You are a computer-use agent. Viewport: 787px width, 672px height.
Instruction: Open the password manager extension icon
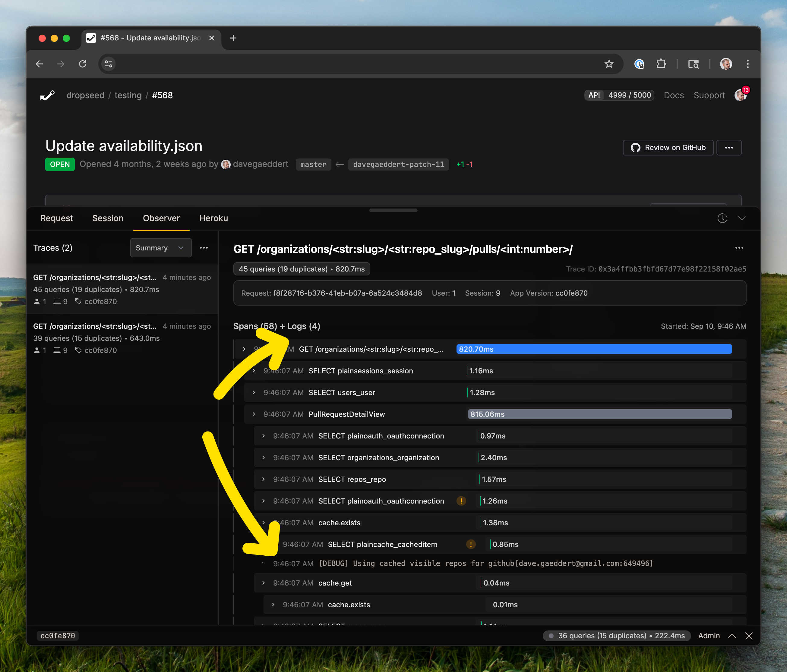pyautogui.click(x=639, y=64)
